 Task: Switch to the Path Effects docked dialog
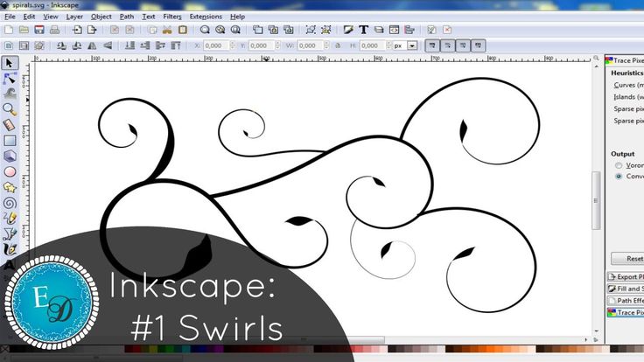click(x=626, y=301)
